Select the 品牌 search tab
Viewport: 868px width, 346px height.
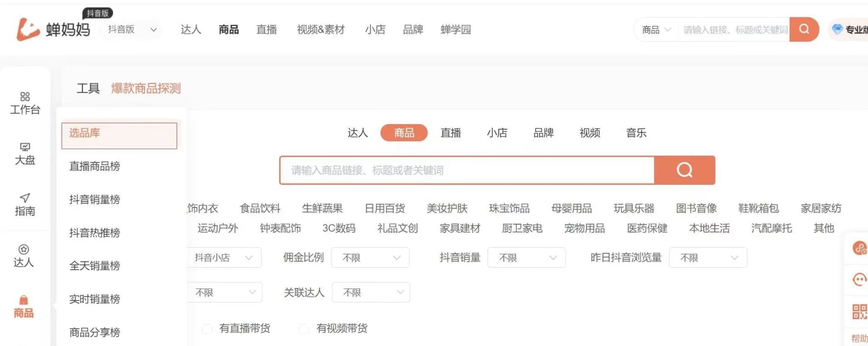(x=543, y=133)
